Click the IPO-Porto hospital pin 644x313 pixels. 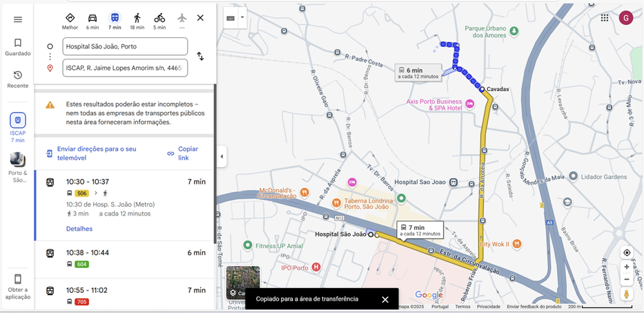point(315,267)
